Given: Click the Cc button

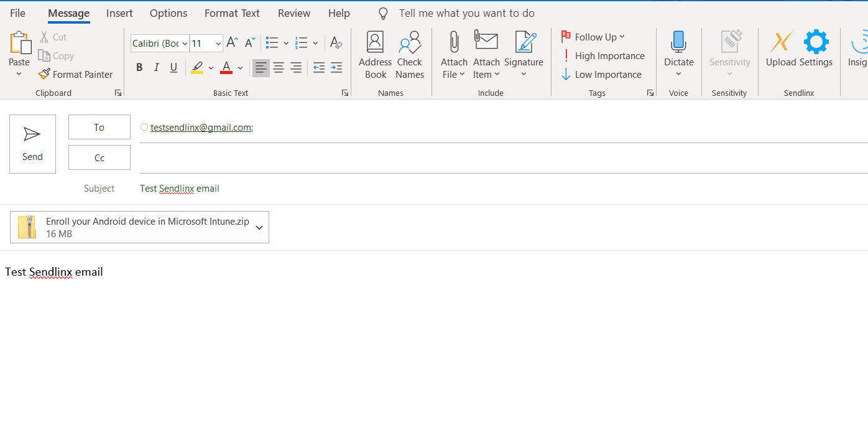Looking at the screenshot, I should pos(99,158).
